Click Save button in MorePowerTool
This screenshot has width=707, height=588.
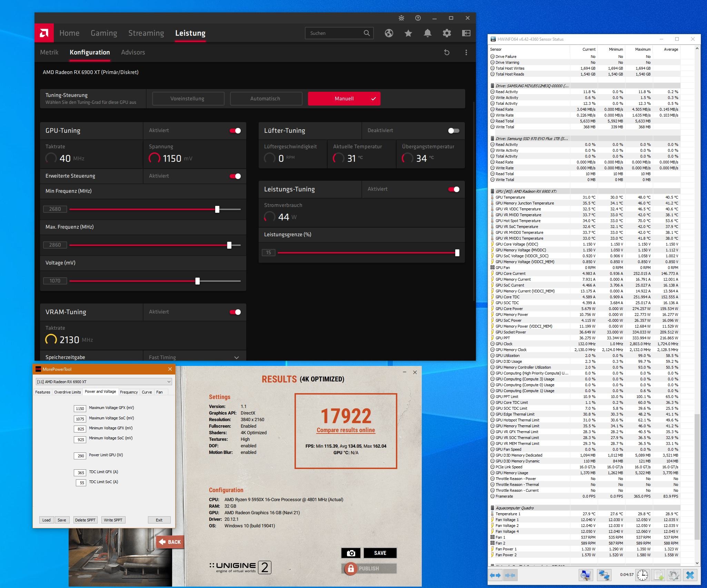coord(62,520)
